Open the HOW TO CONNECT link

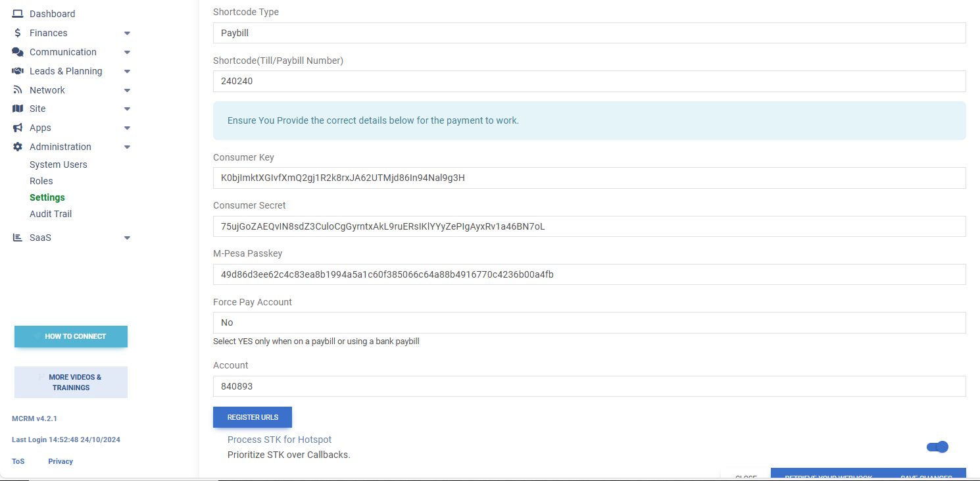[x=70, y=336]
